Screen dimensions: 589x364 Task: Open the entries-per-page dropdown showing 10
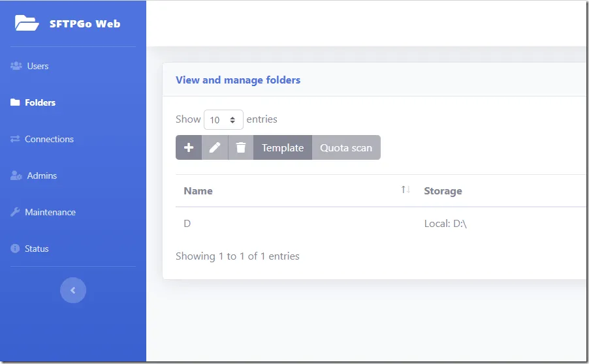pyautogui.click(x=223, y=120)
